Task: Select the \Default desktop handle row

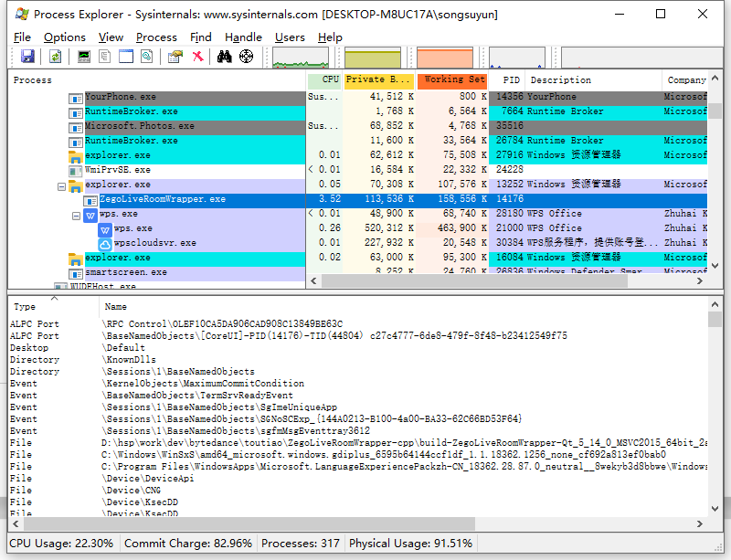Action: pyautogui.click(x=357, y=348)
